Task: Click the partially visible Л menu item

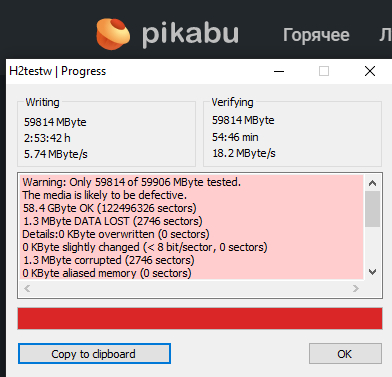Action: [x=386, y=35]
